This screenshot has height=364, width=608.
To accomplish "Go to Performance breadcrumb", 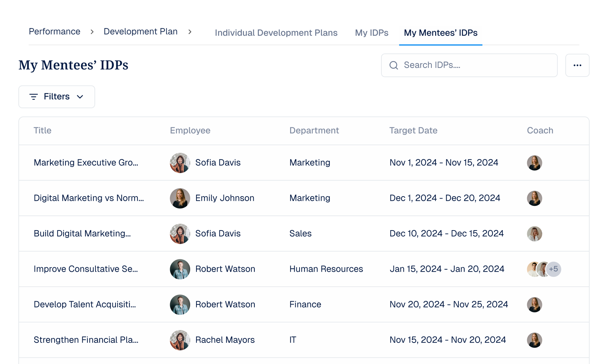I will click(54, 32).
